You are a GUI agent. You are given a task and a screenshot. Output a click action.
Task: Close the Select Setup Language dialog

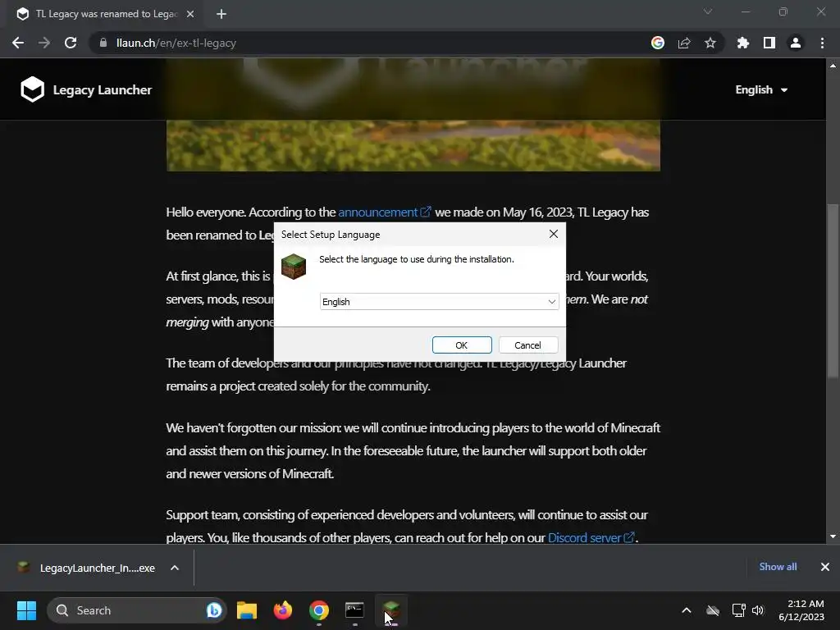pyautogui.click(x=554, y=234)
